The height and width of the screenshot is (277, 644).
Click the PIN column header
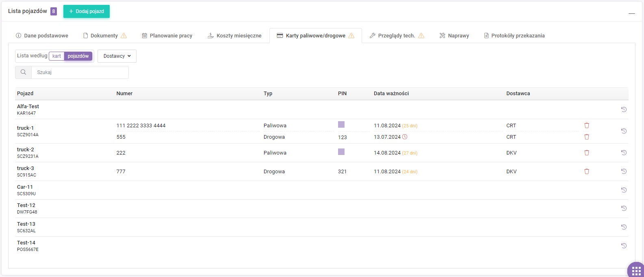click(x=342, y=93)
